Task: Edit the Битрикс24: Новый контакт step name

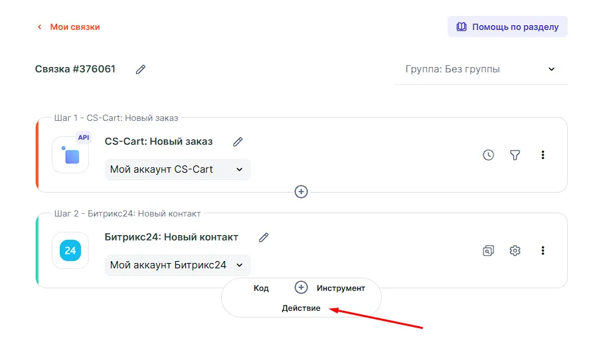Action: tap(264, 237)
